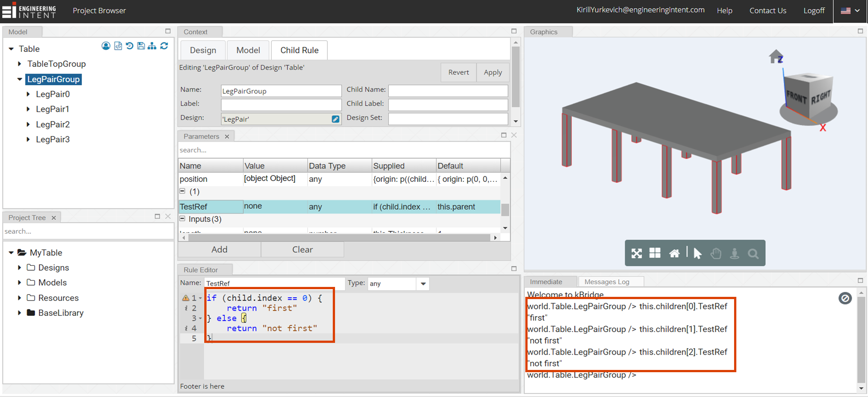This screenshot has height=397, width=868.
Task: Collapse the LegPairGroup node
Action: (19, 79)
